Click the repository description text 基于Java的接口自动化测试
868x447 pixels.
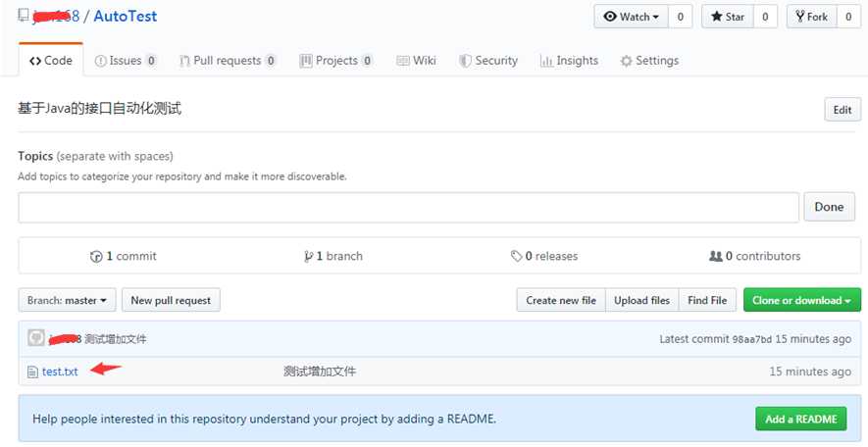(x=100, y=109)
